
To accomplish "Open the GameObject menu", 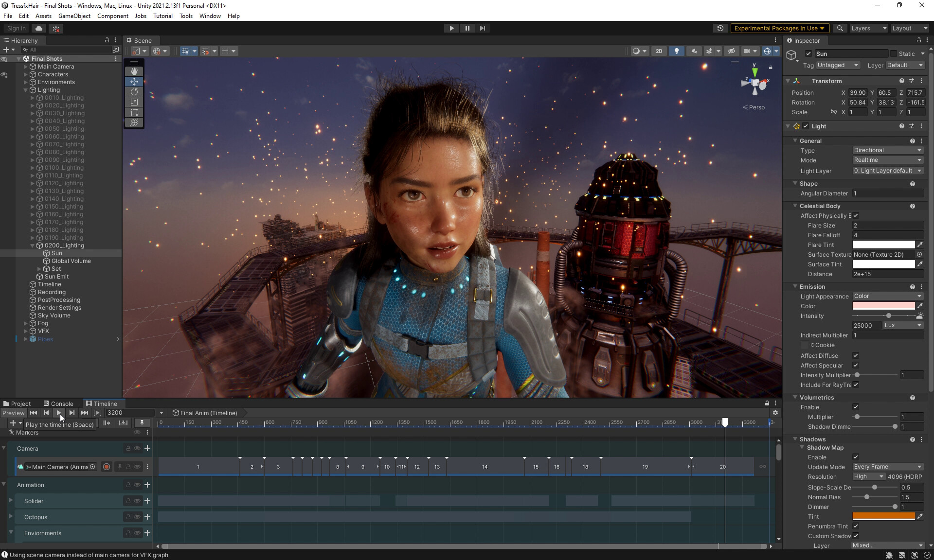I will (x=74, y=16).
